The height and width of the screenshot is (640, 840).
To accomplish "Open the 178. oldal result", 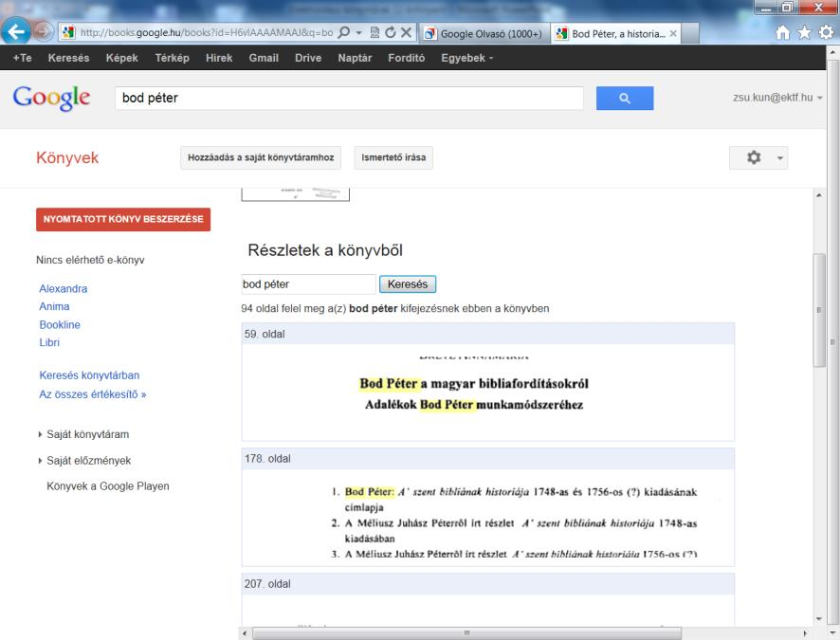I will point(267,459).
